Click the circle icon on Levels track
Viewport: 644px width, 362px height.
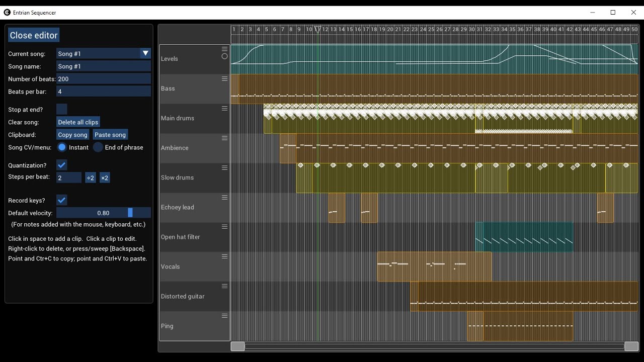coord(224,56)
